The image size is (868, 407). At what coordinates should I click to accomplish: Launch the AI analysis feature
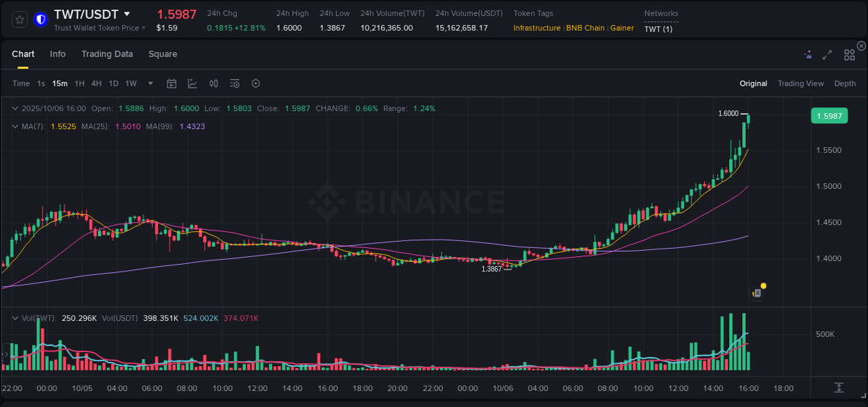tap(808, 54)
